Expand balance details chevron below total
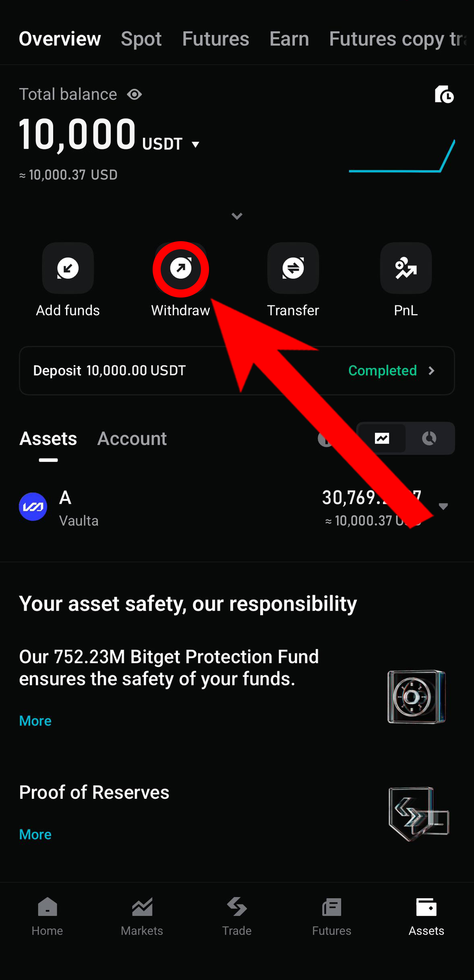Viewport: 474px width, 980px height. [237, 216]
